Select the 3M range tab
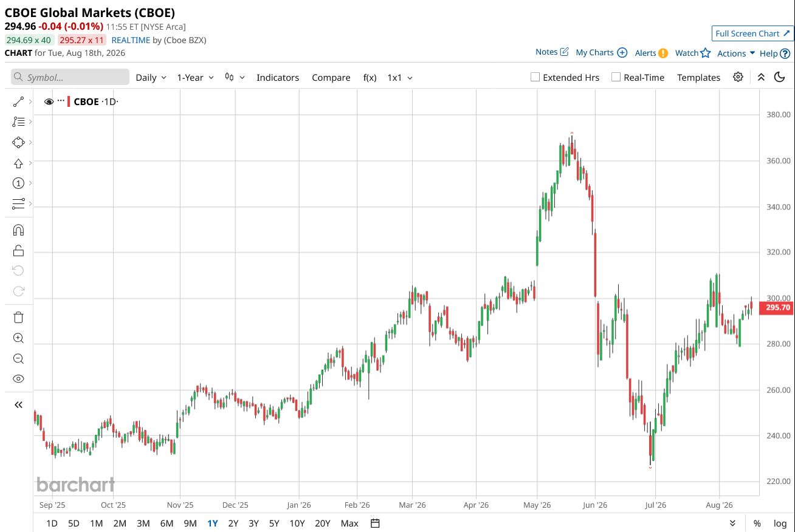The width and height of the screenshot is (795, 532). (x=143, y=523)
